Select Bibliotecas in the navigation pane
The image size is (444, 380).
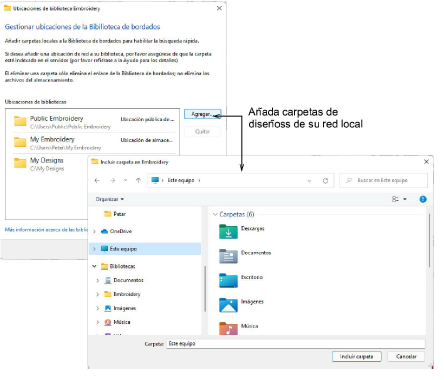pyautogui.click(x=122, y=266)
